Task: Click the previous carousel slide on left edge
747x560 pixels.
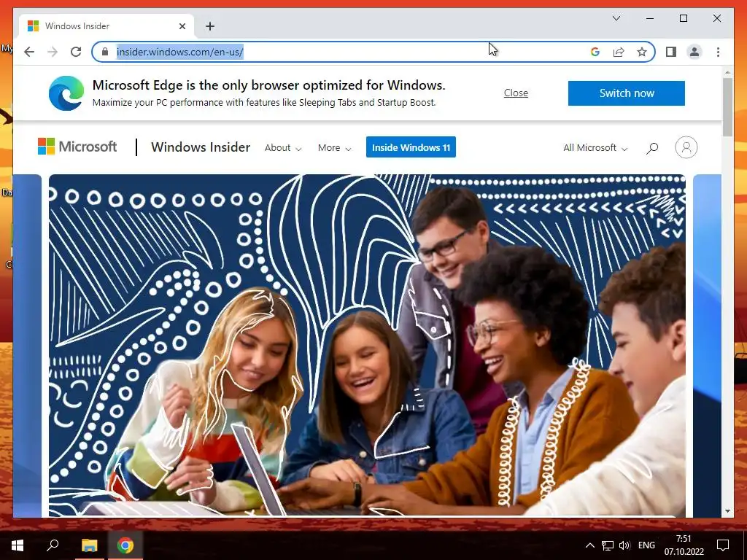Action: pyautogui.click(x=28, y=345)
